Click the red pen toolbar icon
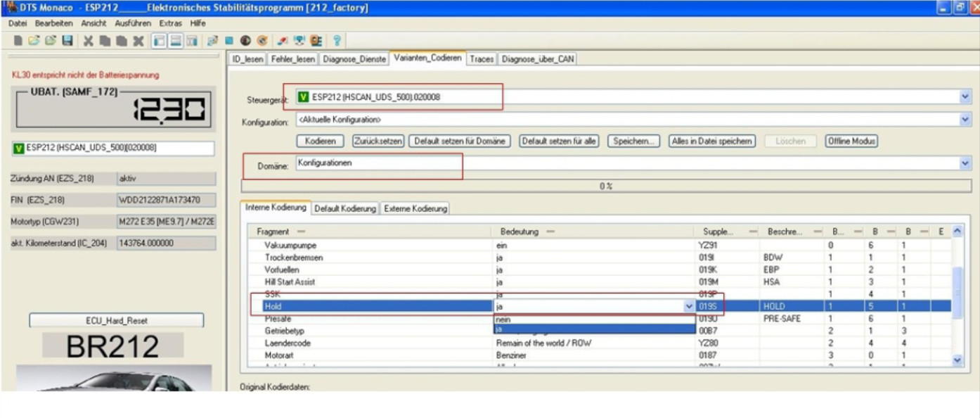This screenshot has height=418, width=980. click(x=283, y=40)
